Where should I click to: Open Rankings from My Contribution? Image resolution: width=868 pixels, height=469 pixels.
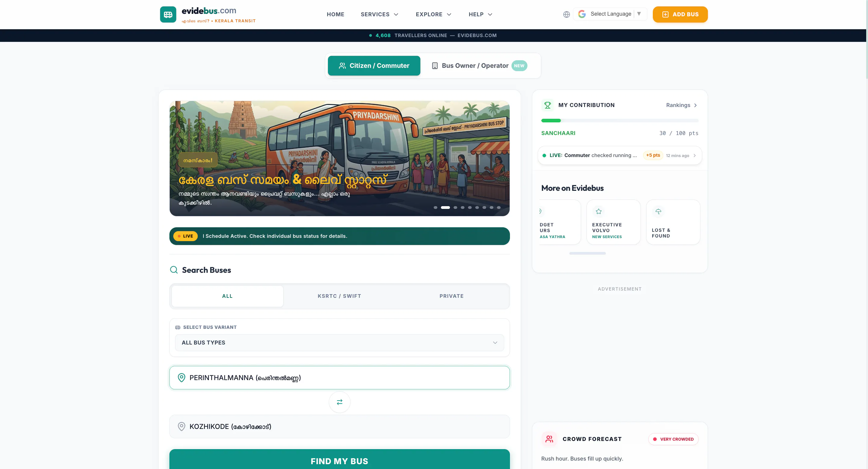pyautogui.click(x=681, y=105)
